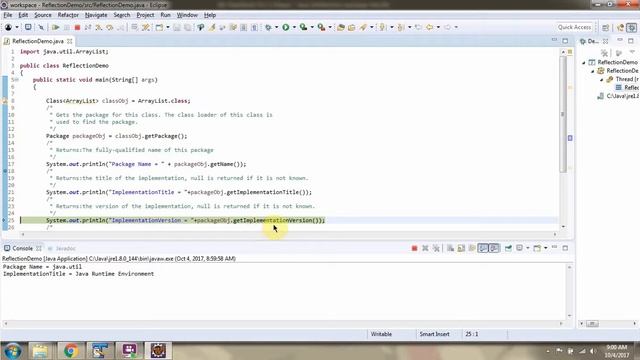Click the External Tools run icon
640x360 pixels.
point(322,27)
